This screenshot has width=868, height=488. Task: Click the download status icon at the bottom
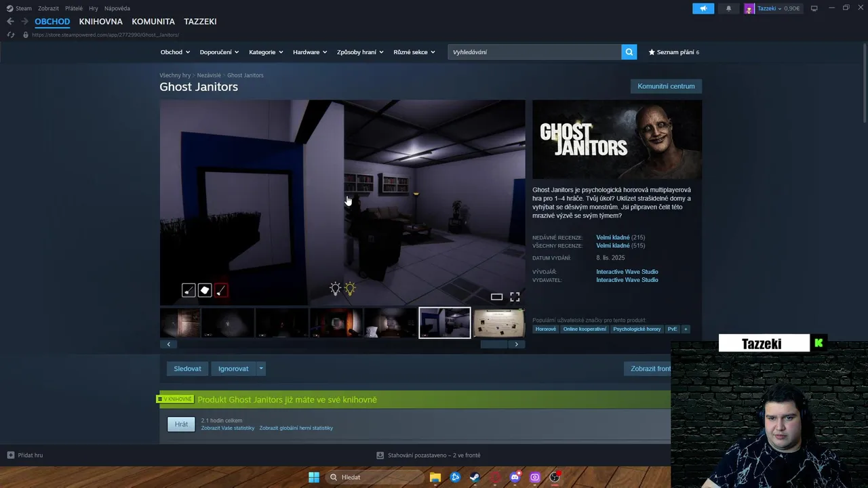[380, 455]
